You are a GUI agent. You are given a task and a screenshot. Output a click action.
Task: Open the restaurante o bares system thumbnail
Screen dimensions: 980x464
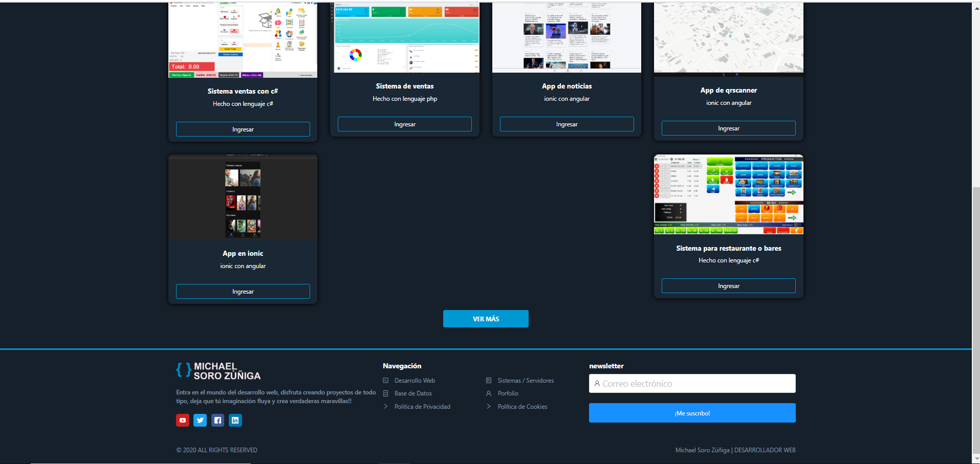729,194
